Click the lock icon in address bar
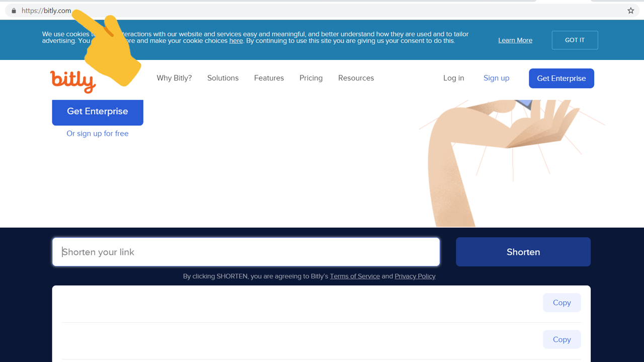The image size is (644, 362). point(14,11)
